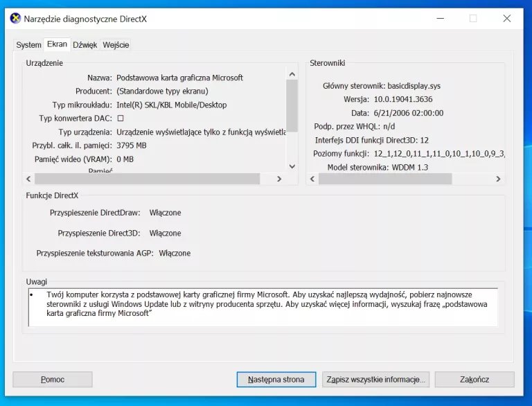
Task: Click the vertical scrollbar thumb in Urządzenie
Action: 292,105
